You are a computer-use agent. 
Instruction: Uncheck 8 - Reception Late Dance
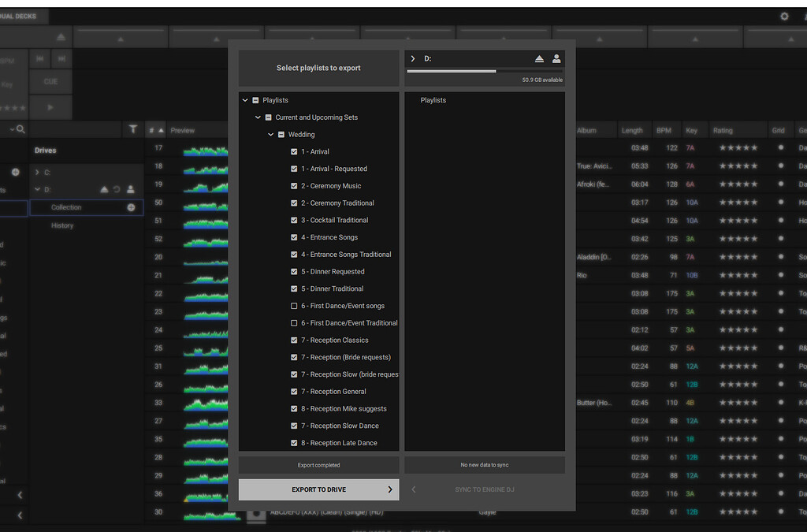pyautogui.click(x=294, y=442)
